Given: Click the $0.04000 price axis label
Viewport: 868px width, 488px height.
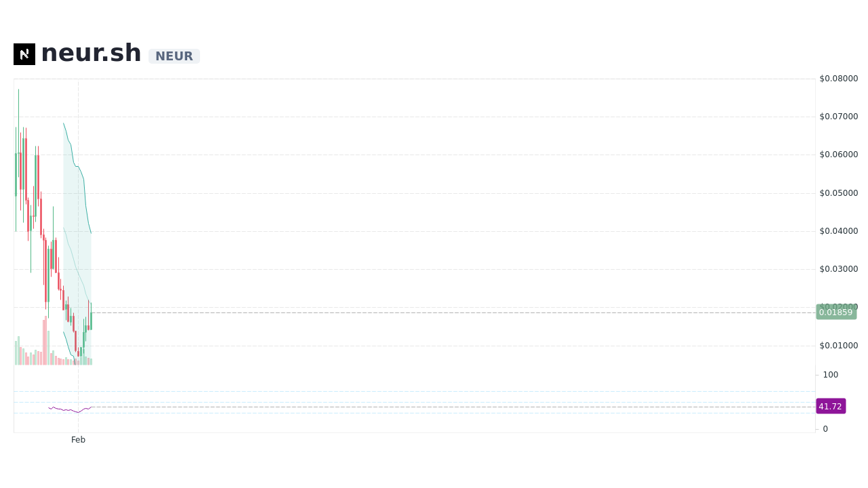Looking at the screenshot, I should tap(839, 231).
